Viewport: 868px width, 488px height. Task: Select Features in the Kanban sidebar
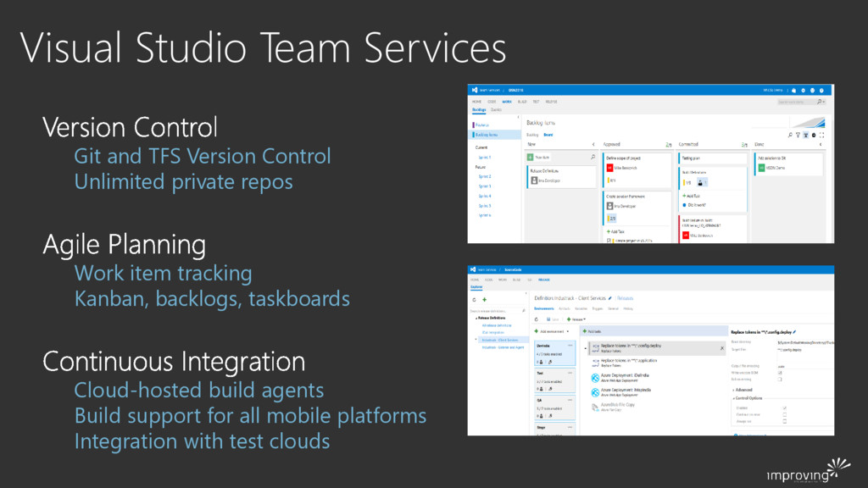[x=482, y=125]
